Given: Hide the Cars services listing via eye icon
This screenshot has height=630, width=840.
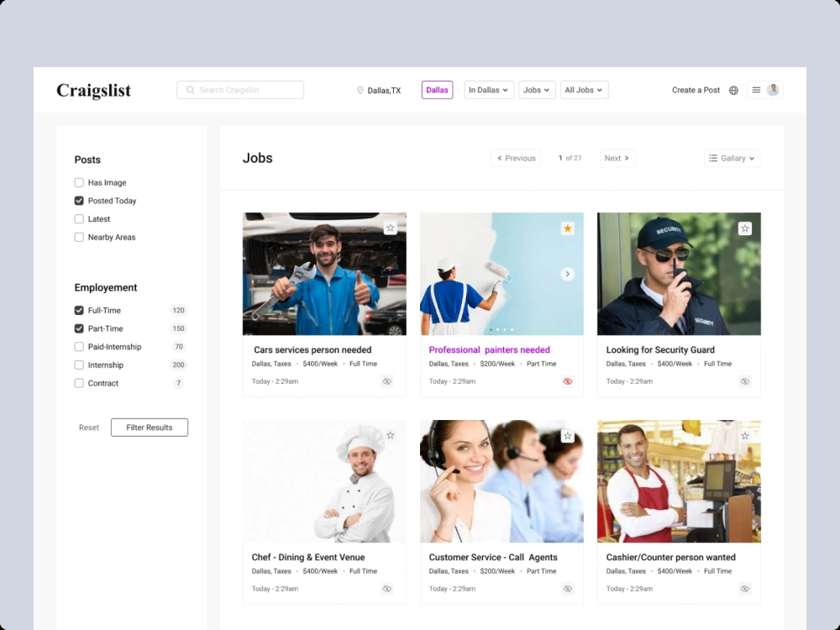Looking at the screenshot, I should (387, 381).
